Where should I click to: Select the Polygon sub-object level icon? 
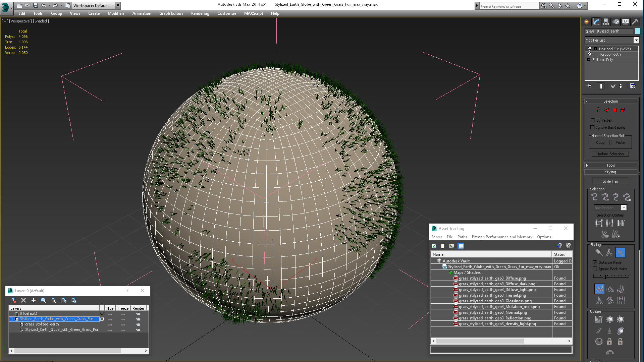coord(615,110)
